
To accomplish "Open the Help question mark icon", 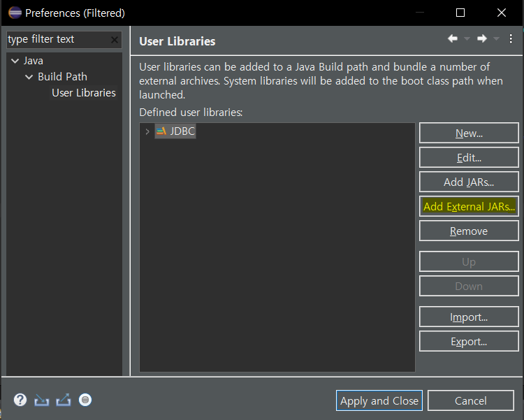I will coord(20,400).
